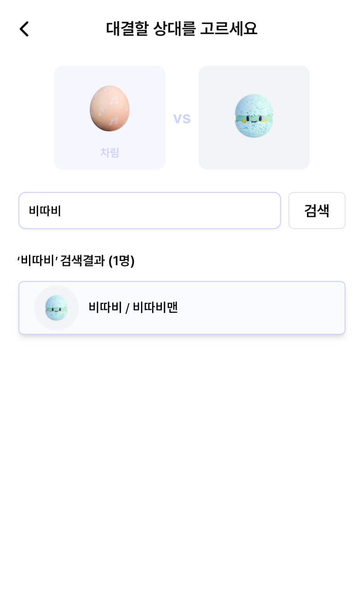
Task: Tap the (1명) result count text
Action: tap(121, 260)
